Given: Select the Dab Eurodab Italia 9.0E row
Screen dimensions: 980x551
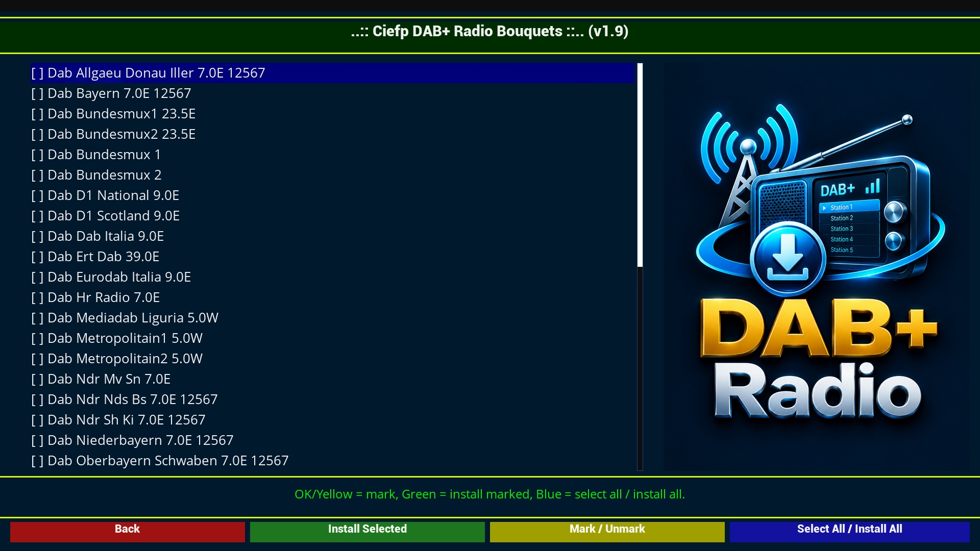Looking at the screenshot, I should [332, 277].
